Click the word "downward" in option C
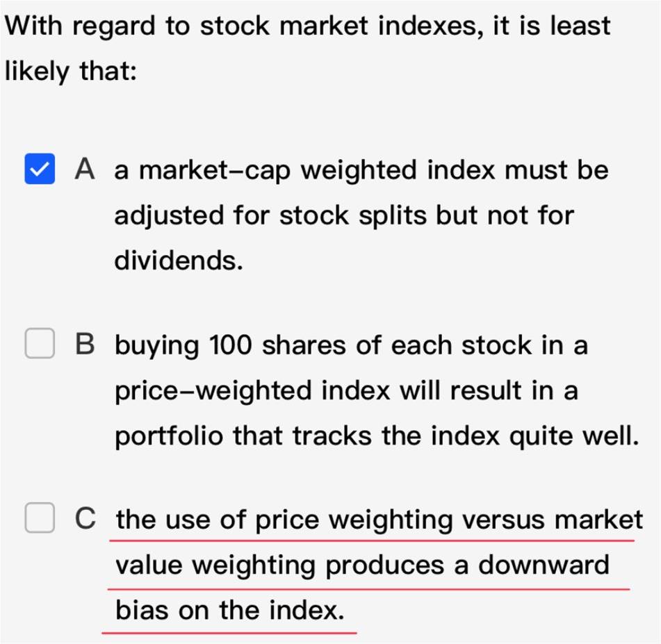 544,564
